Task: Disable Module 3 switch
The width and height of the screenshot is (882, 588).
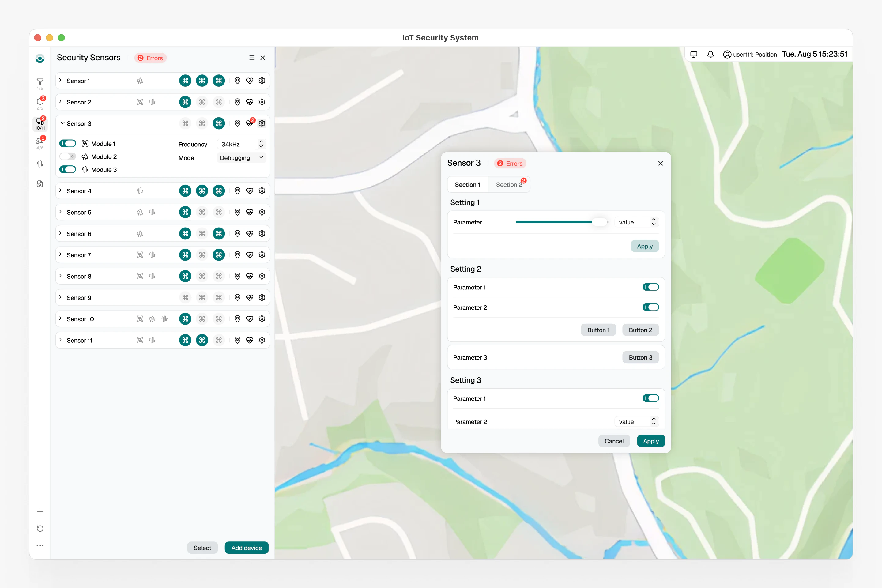Action: tap(67, 169)
